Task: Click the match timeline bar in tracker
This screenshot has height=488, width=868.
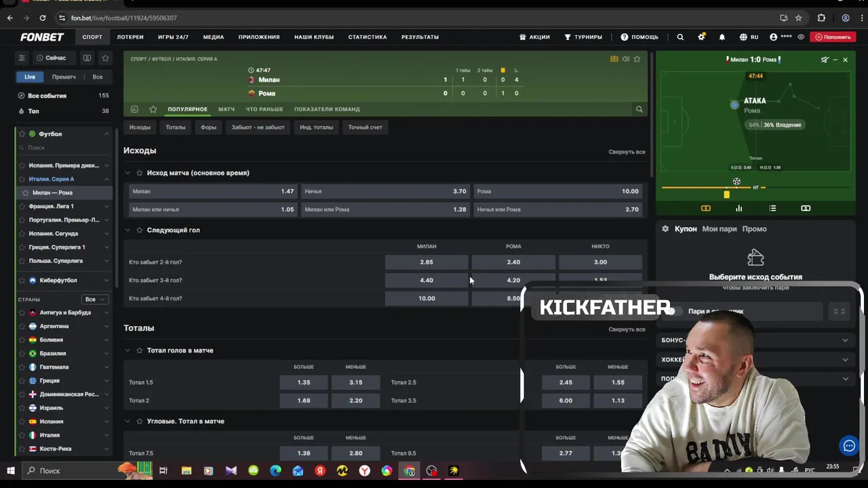Action: tap(755, 187)
